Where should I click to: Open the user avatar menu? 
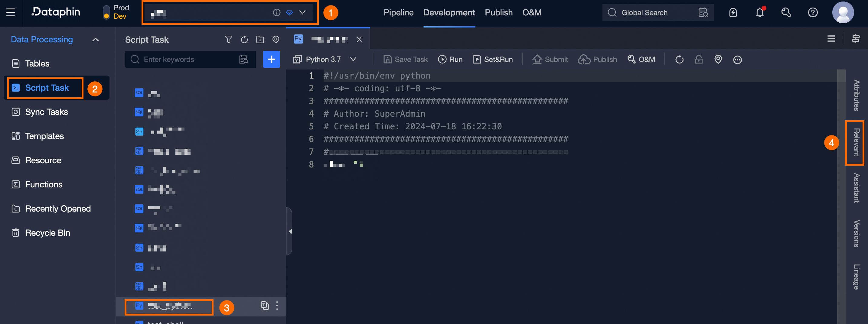pos(843,12)
